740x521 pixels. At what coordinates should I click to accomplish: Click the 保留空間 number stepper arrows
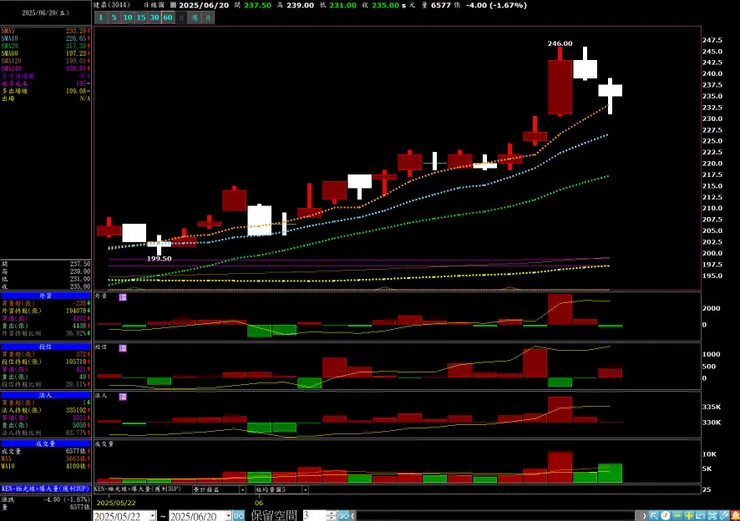coord(331,516)
